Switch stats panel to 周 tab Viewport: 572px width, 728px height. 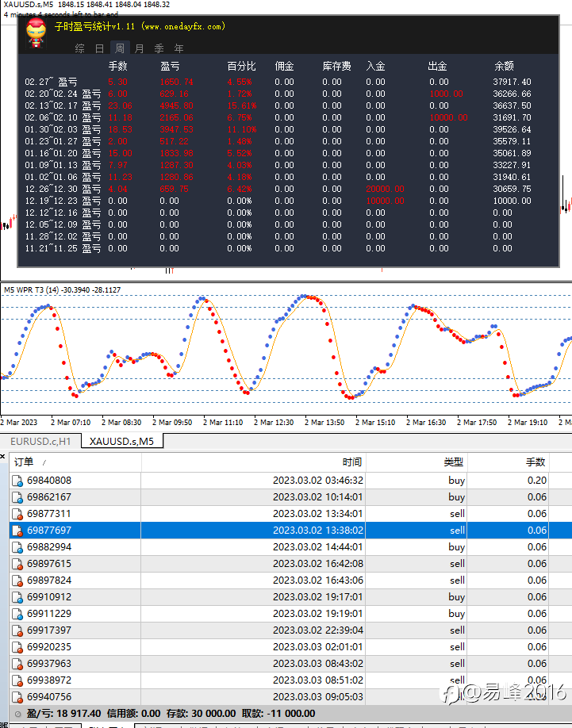[x=120, y=48]
